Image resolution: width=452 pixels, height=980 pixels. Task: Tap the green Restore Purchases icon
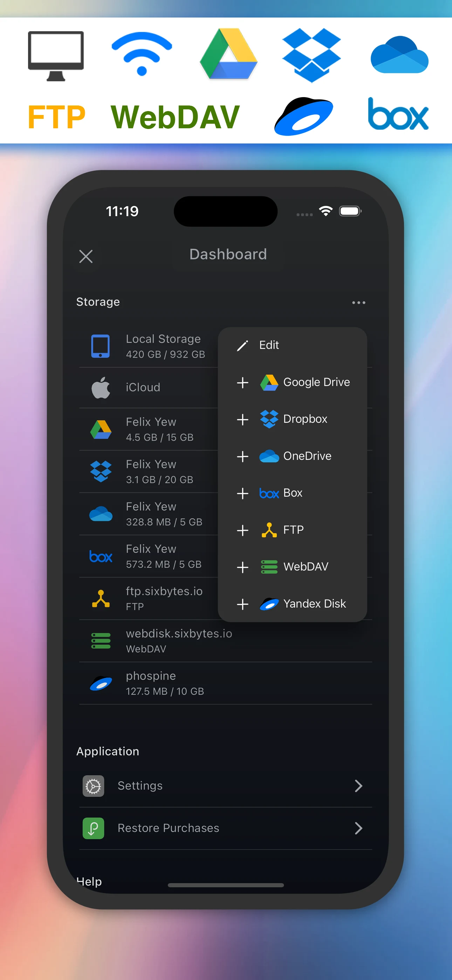93,829
